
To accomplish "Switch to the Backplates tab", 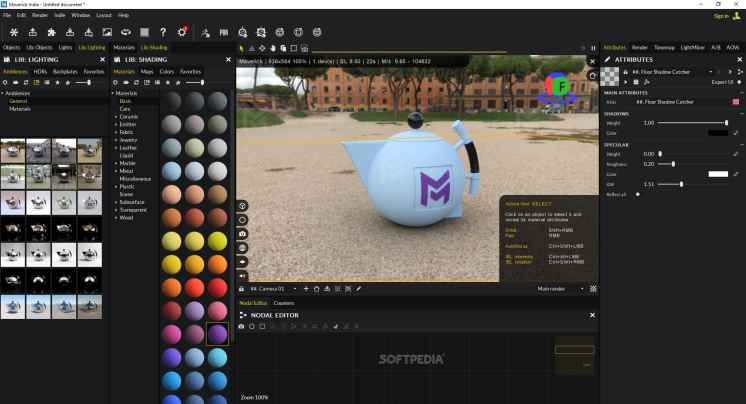I will click(65, 71).
